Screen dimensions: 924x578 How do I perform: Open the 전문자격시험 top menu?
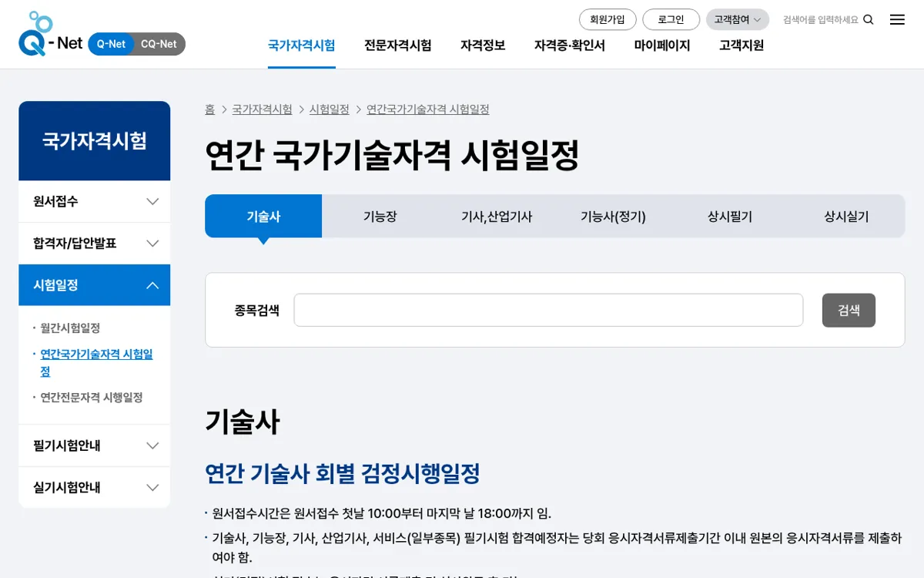(397, 45)
